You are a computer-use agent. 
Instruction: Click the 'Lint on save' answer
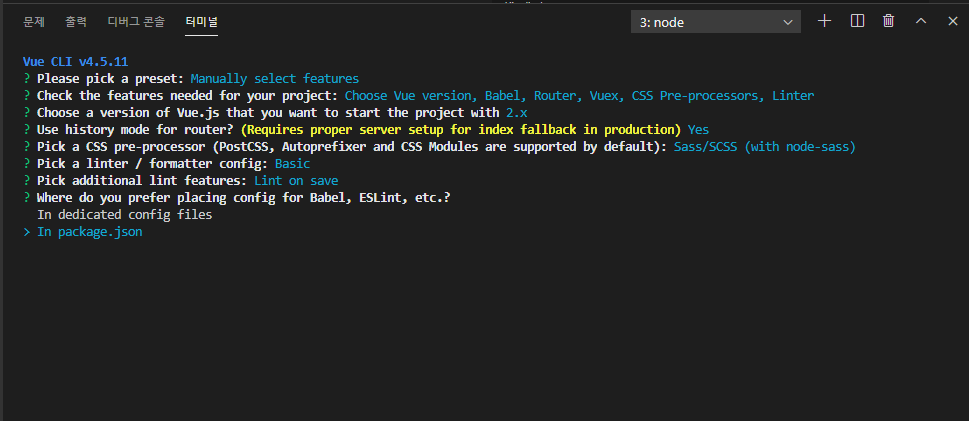(x=296, y=181)
